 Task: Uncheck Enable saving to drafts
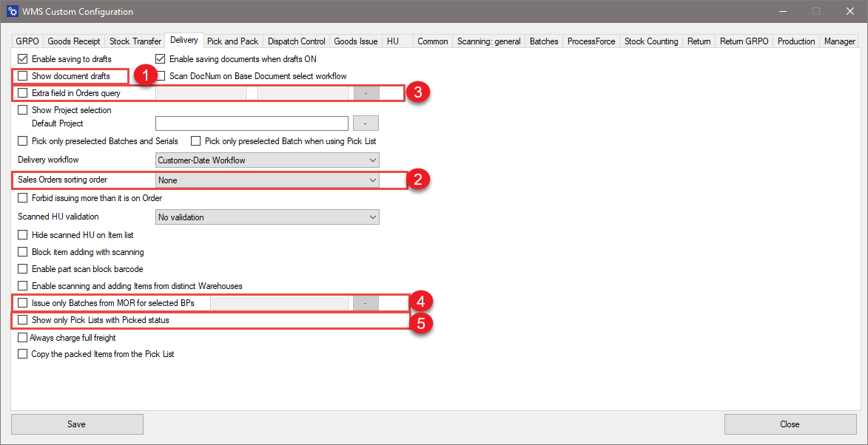(x=22, y=58)
